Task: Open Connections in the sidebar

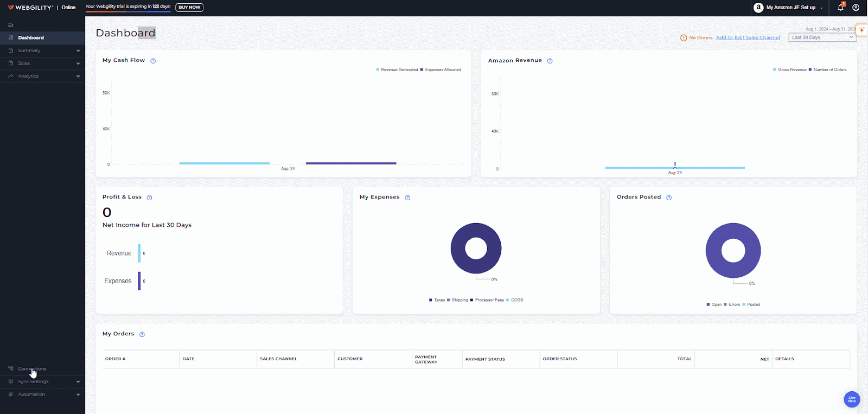Action: 32,369
